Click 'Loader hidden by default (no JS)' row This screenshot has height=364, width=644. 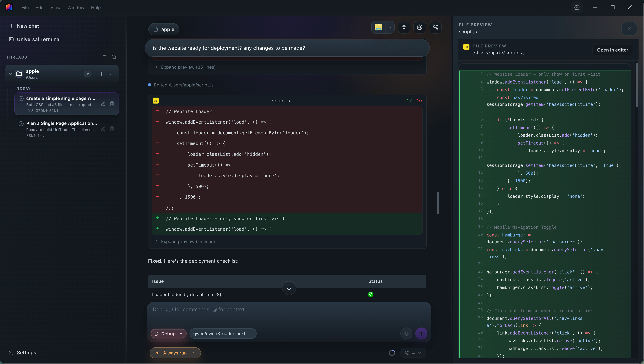click(287, 295)
